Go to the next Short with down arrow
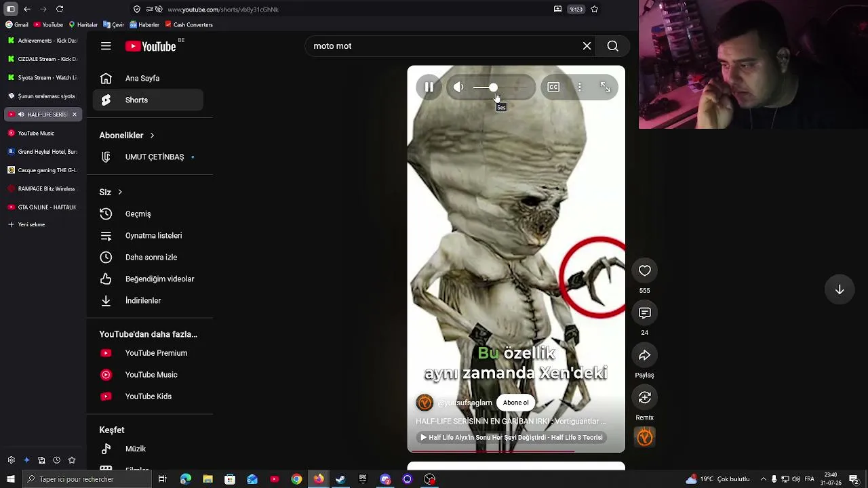 840,289
